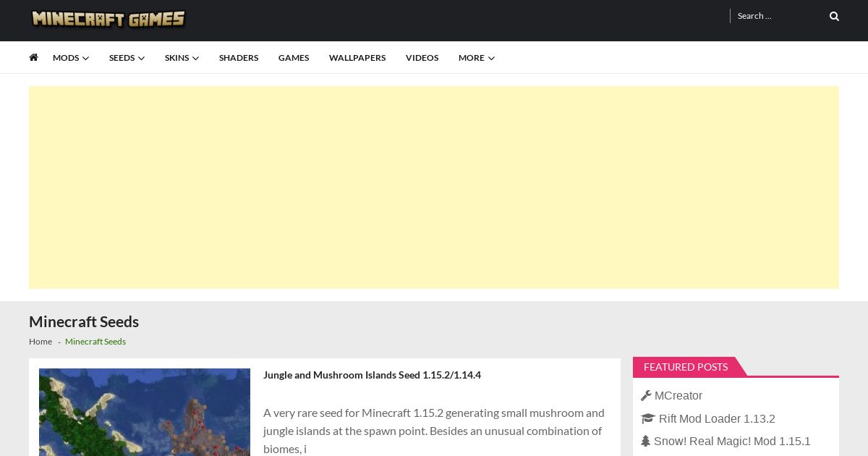Viewport: 868px width, 456px height.
Task: Expand the SKINS dropdown menu
Action: 182,58
